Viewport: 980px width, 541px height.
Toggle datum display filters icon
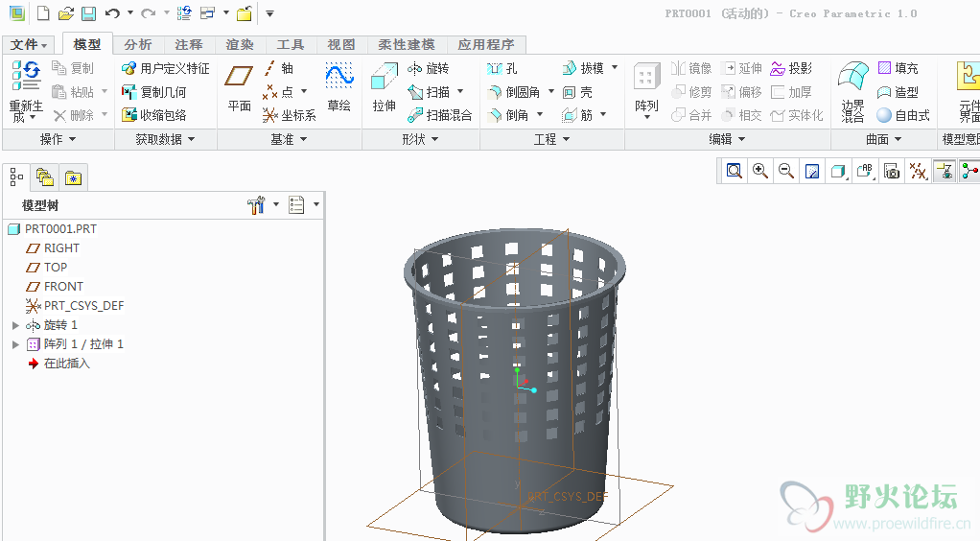point(918,171)
